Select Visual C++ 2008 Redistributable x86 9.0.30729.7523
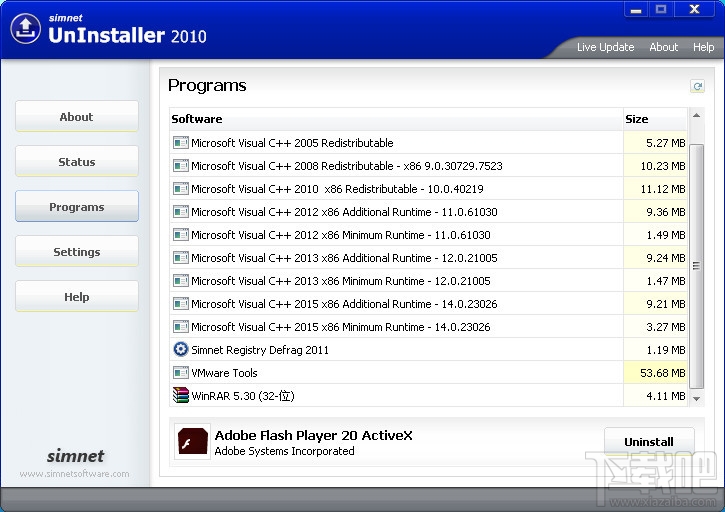 428,166
